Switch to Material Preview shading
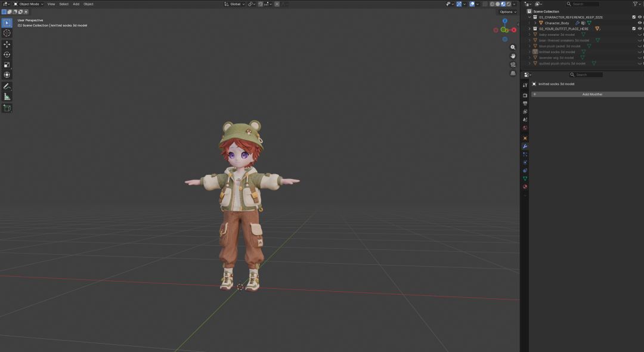644x352 pixels. click(503, 4)
